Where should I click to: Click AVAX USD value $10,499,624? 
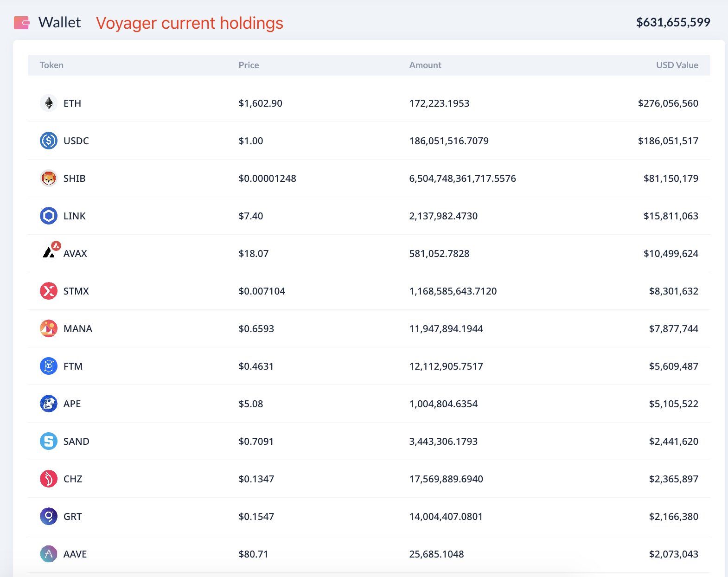pyautogui.click(x=671, y=253)
